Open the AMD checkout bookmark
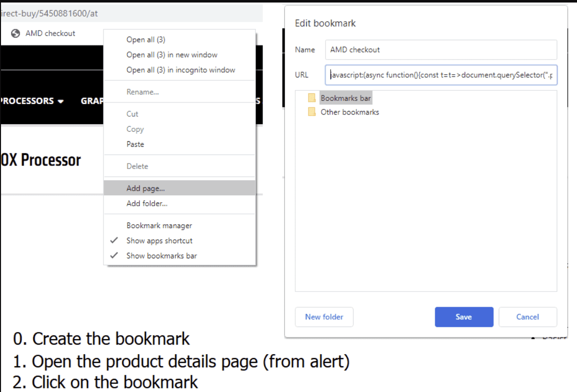The height and width of the screenshot is (392, 577). point(43,33)
